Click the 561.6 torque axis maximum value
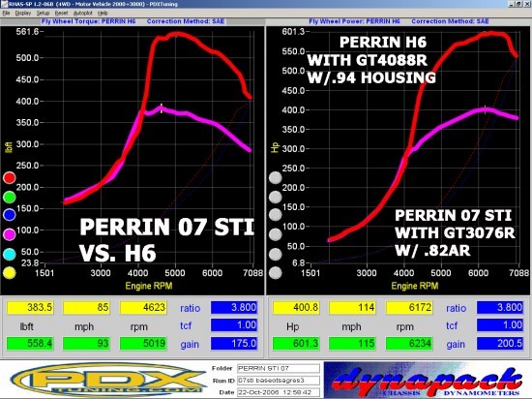The width and height of the screenshot is (532, 399). pos(27,32)
